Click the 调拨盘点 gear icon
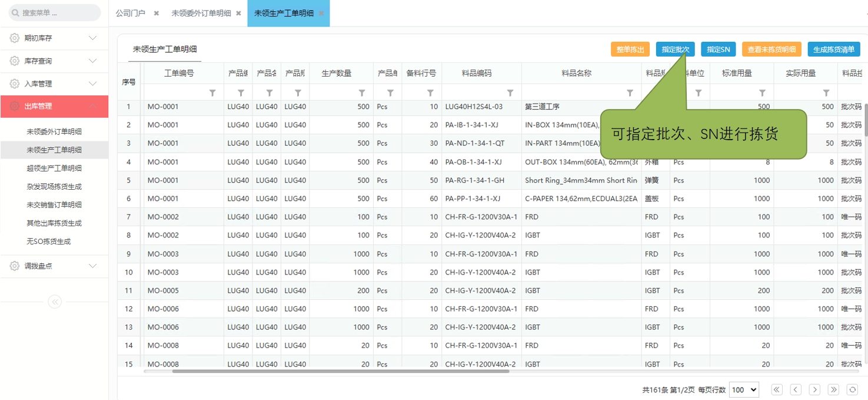 [15, 266]
